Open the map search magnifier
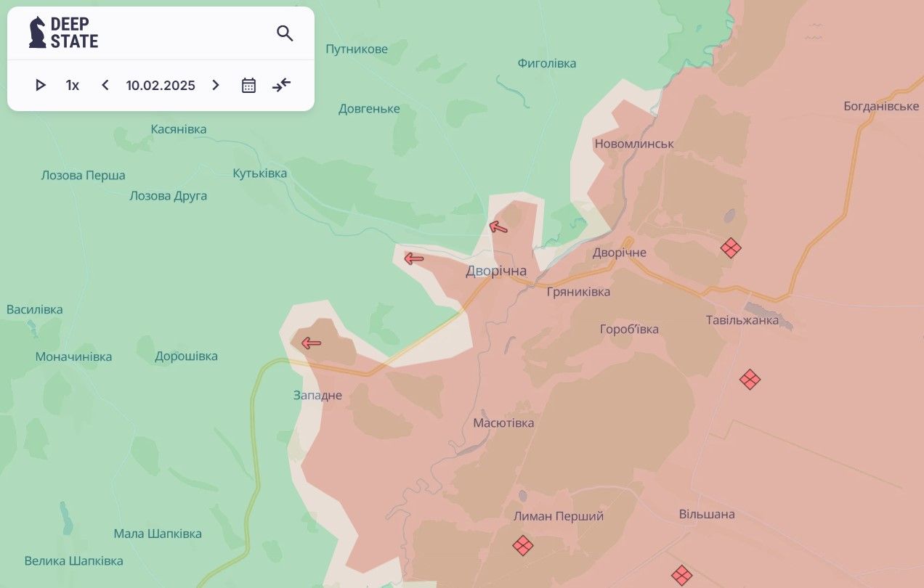 285,33
